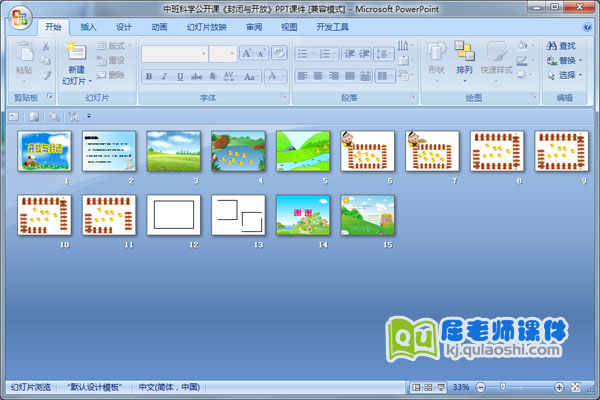Open the Select dropdown in editing group
Screen dimensions: 600x400
pyautogui.click(x=564, y=75)
